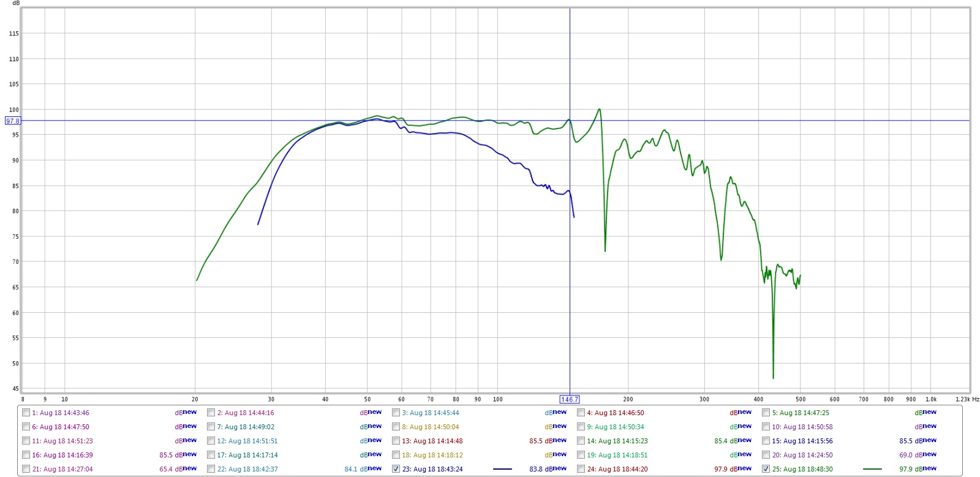Click the 146.7 frequency cursor readout
Image resolution: width=980 pixels, height=477 pixels.
click(570, 399)
